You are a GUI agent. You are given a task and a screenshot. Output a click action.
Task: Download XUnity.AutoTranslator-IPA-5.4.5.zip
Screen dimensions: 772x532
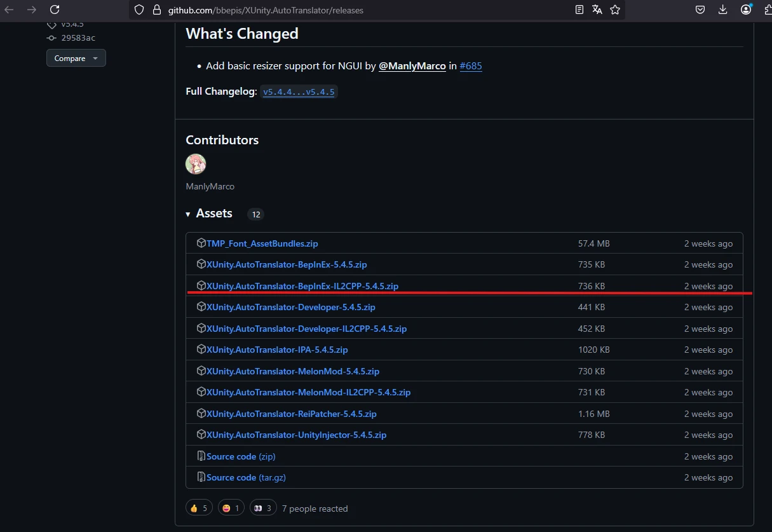[277, 350]
